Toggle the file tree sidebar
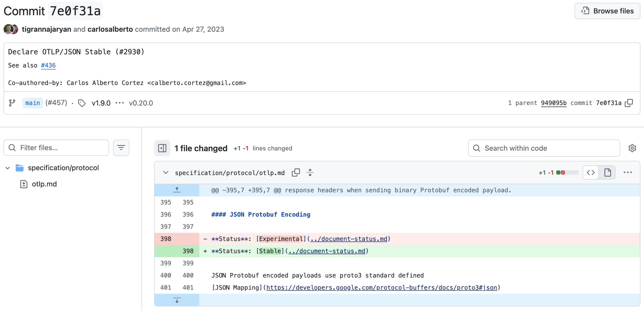This screenshot has height=311, width=644. 162,148
